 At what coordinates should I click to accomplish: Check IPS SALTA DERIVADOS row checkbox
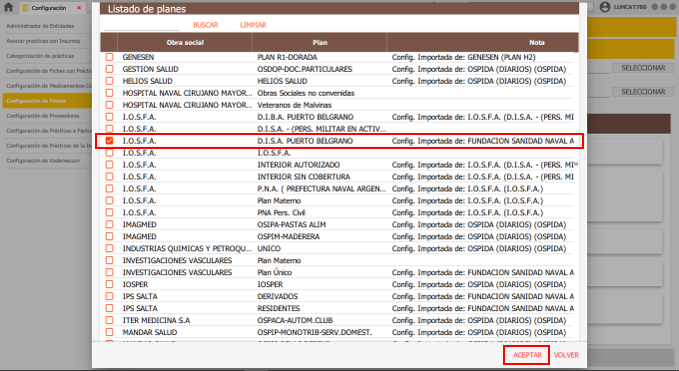[x=109, y=297]
